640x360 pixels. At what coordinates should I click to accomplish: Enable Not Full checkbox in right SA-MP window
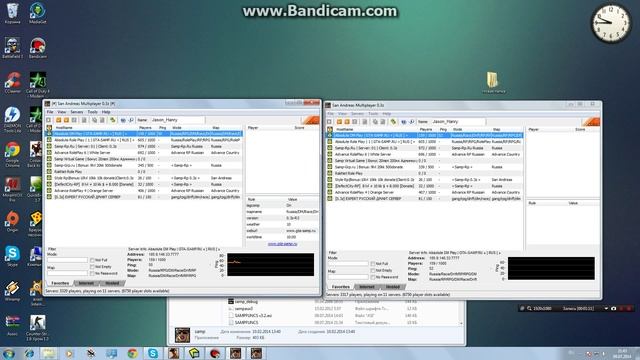[373, 264]
